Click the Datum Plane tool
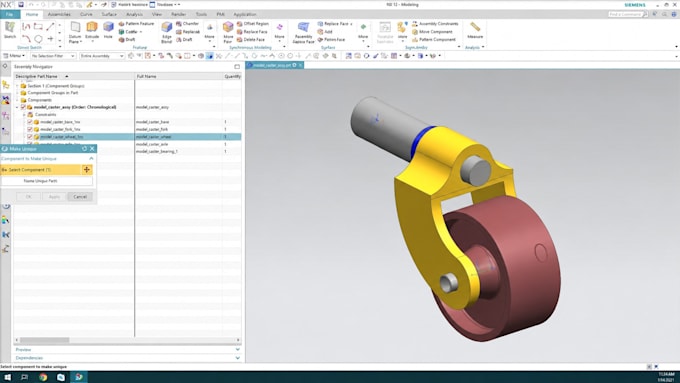 (x=75, y=33)
